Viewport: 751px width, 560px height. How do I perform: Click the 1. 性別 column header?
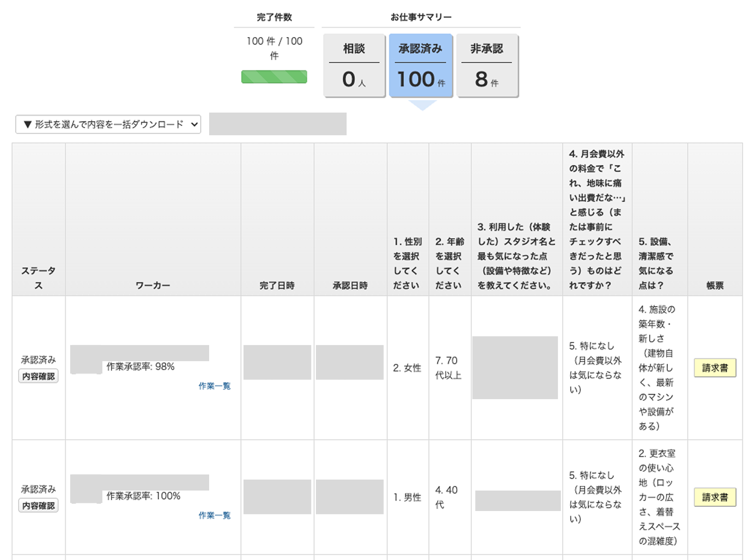point(407,263)
